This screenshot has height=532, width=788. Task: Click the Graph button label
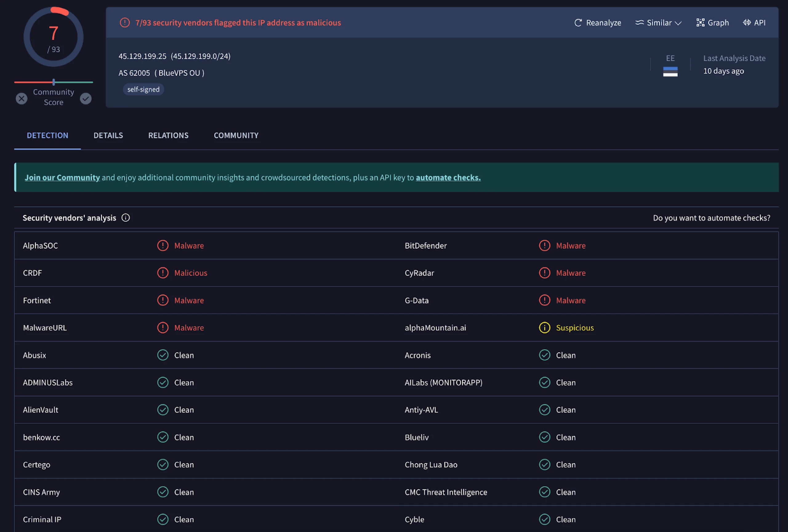[718, 23]
